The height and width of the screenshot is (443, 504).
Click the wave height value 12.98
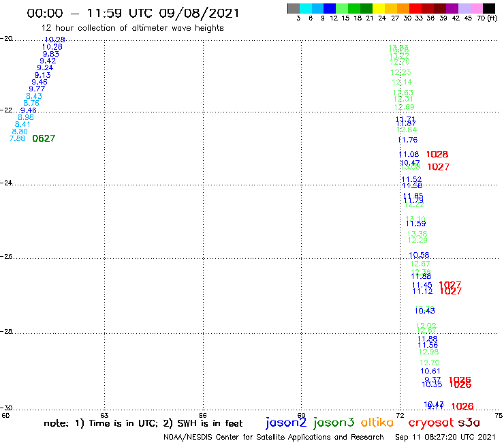[x=428, y=352]
